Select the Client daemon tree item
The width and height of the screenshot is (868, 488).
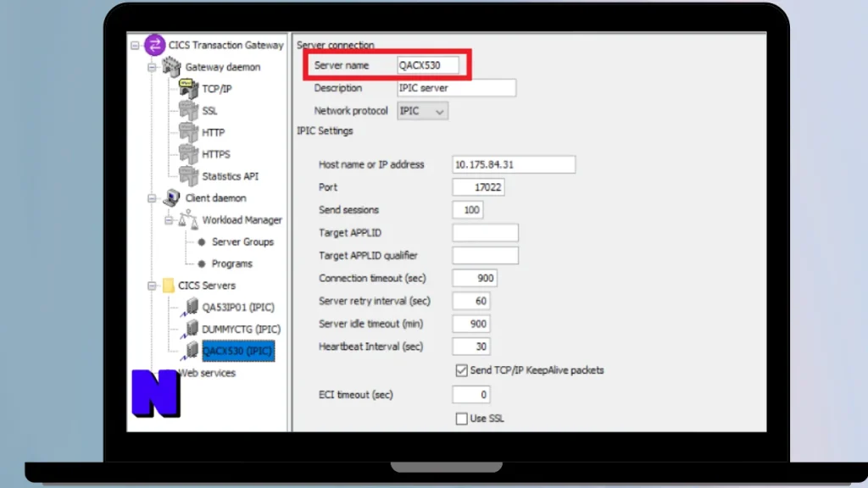pos(216,198)
